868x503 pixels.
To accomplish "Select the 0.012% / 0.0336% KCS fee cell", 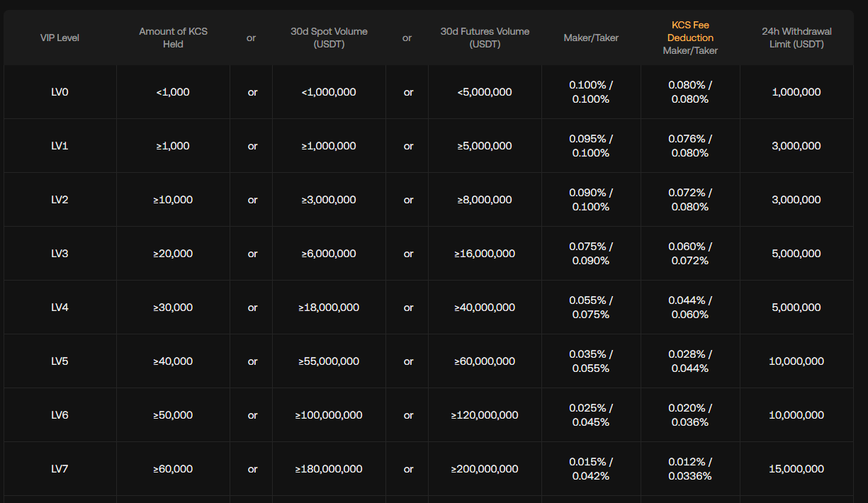I will [x=690, y=469].
